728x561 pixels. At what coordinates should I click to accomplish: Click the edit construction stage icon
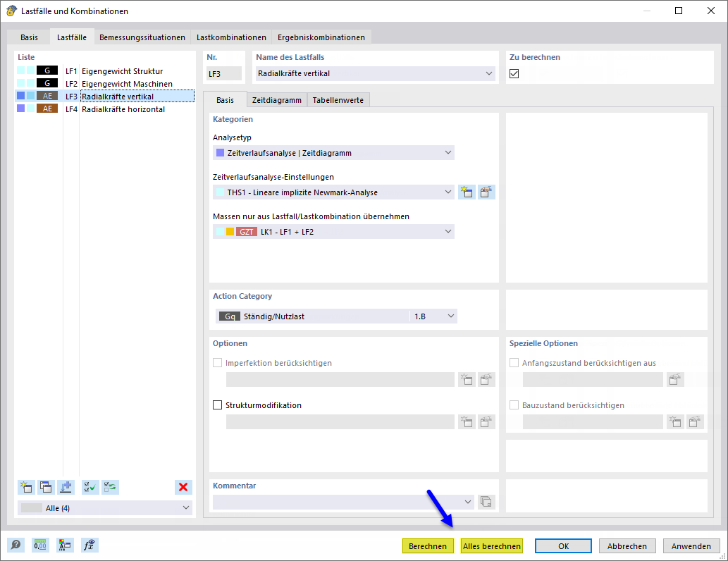click(x=695, y=421)
